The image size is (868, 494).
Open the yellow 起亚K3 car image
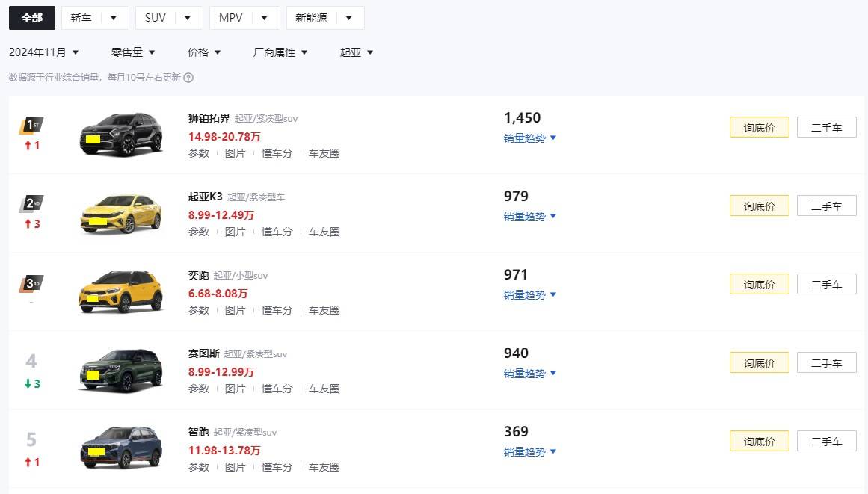[x=121, y=214]
